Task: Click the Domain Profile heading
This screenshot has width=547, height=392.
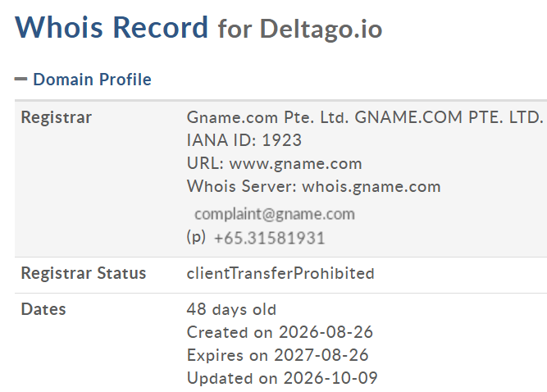Action: [92, 80]
